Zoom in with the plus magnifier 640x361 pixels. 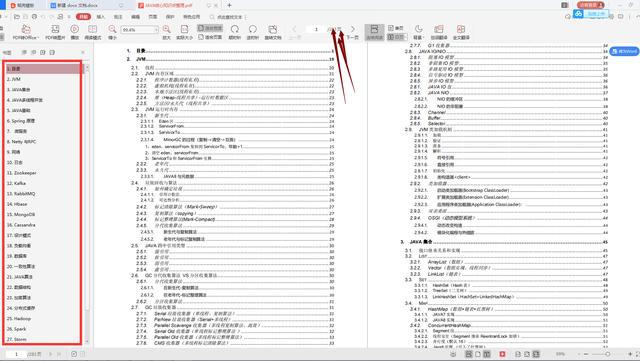point(167,32)
